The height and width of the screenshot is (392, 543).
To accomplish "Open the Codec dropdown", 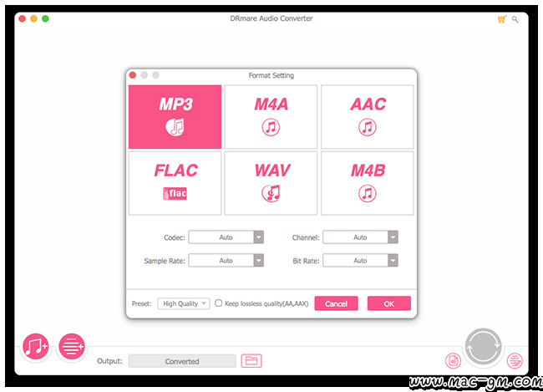I will coord(226,237).
